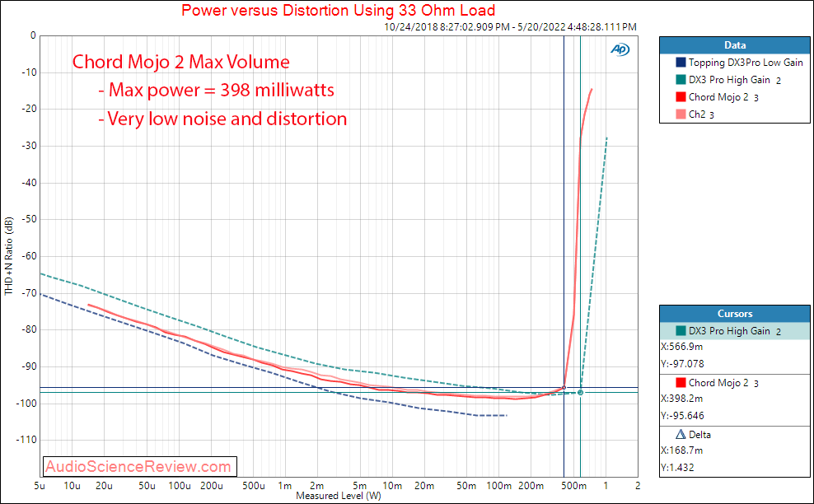This screenshot has width=814, height=504.
Task: Select the Cursors panel header
Action: coord(735,314)
